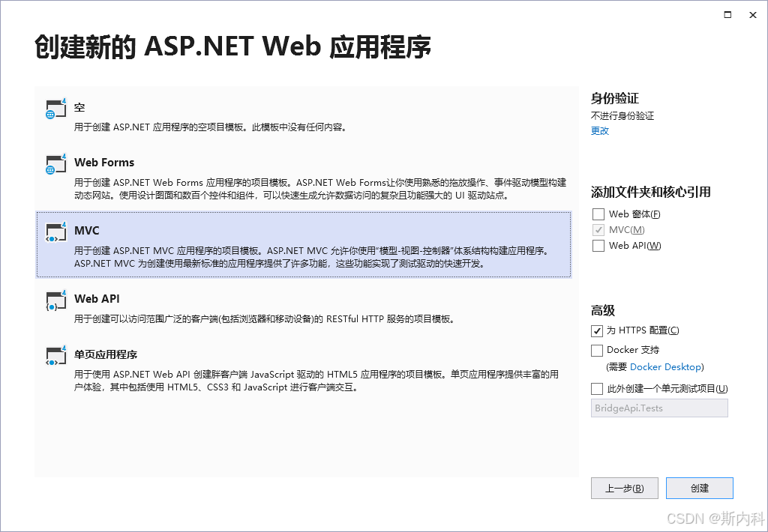Select the Web Forms template title
The height and width of the screenshot is (532, 768).
click(104, 163)
